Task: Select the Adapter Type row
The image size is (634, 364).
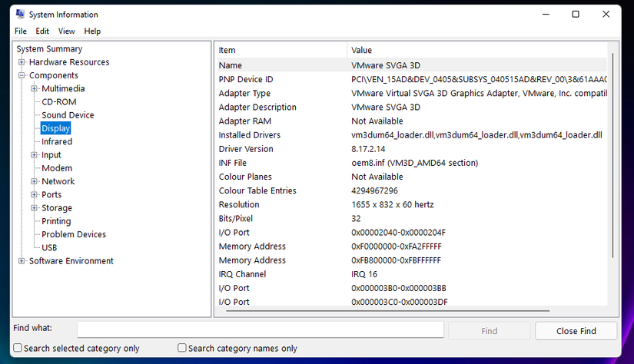Action: pyautogui.click(x=412, y=94)
